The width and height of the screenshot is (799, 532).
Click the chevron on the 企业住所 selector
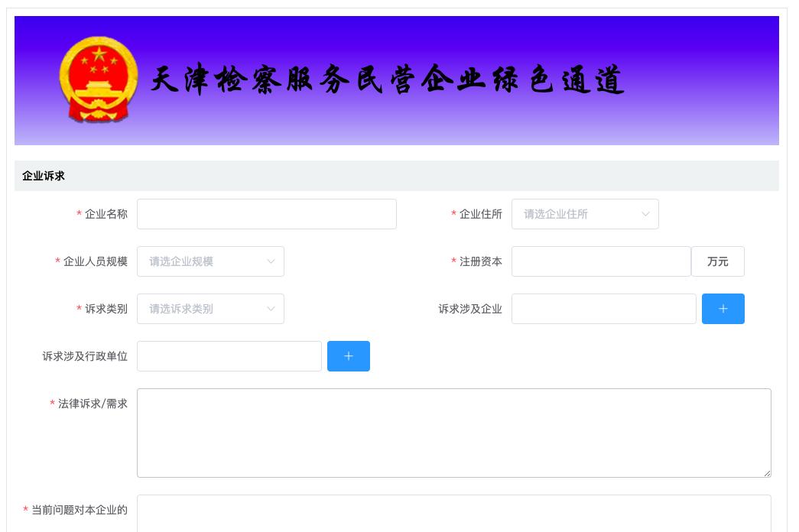645,214
